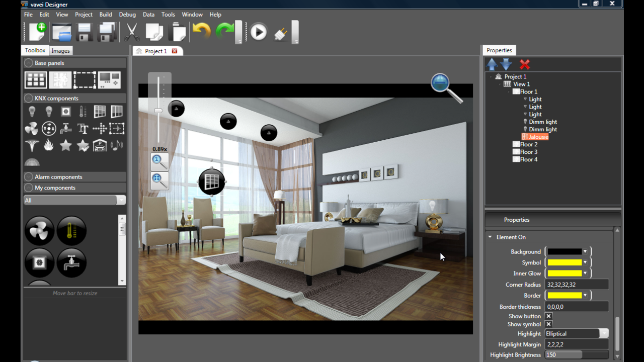The image size is (644, 362).
Task: Pick the KNX components water faucet icon
Action: tap(65, 129)
